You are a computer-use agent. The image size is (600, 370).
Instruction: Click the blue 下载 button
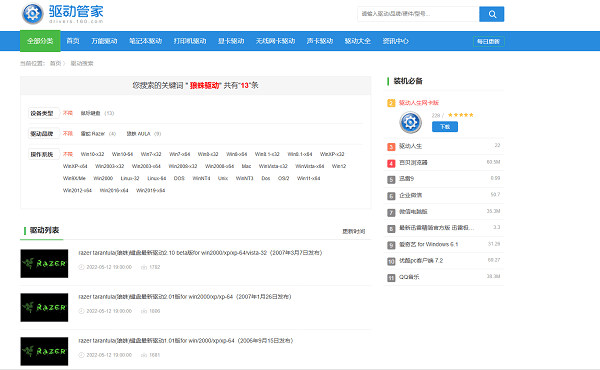click(x=445, y=127)
